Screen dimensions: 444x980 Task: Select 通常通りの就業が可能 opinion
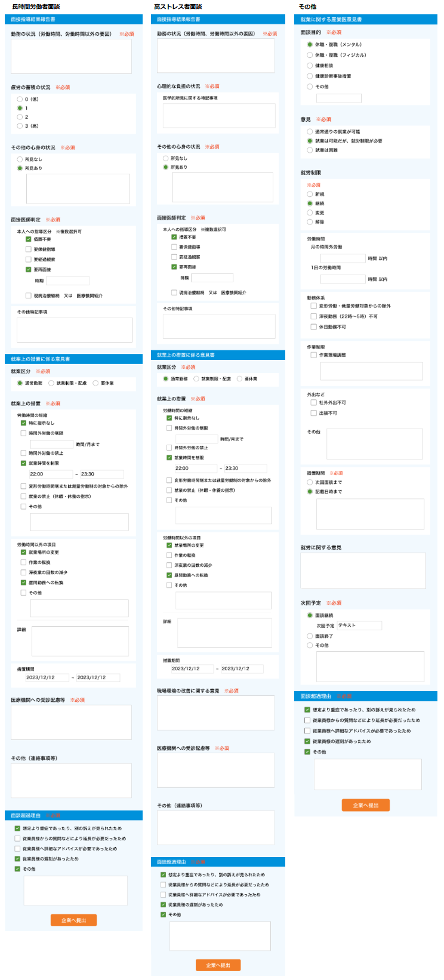(310, 131)
